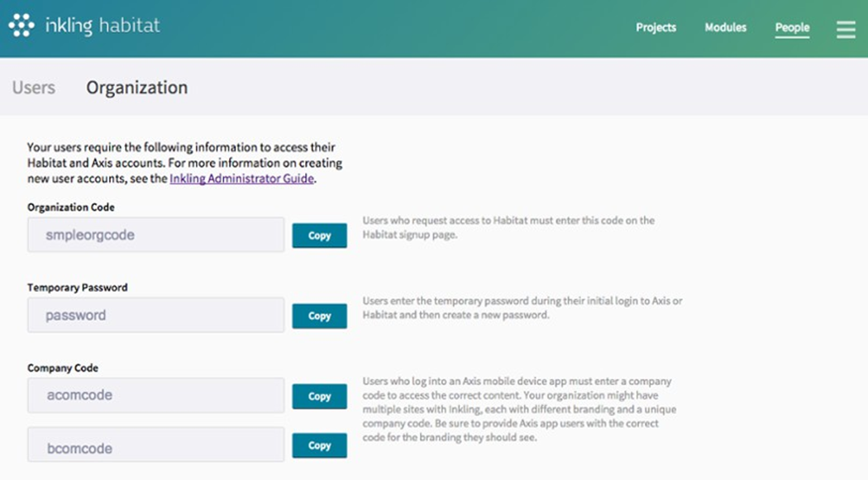Click the Organization Code label
868x480 pixels.
point(71,207)
